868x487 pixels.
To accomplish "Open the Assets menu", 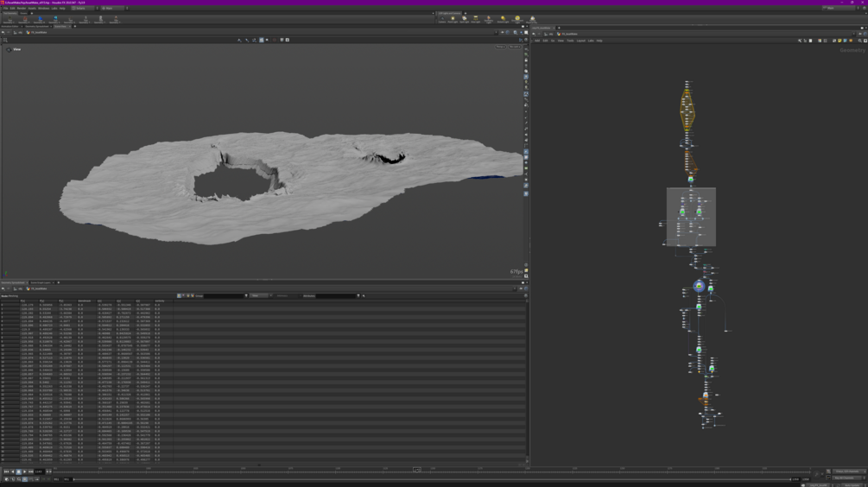I will pos(32,9).
